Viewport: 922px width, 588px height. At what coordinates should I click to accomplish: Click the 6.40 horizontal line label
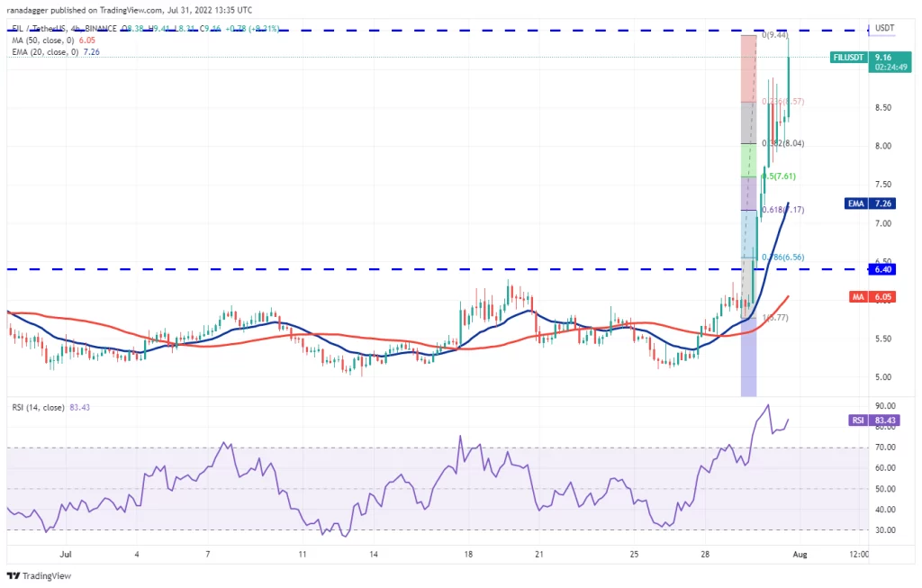(882, 269)
